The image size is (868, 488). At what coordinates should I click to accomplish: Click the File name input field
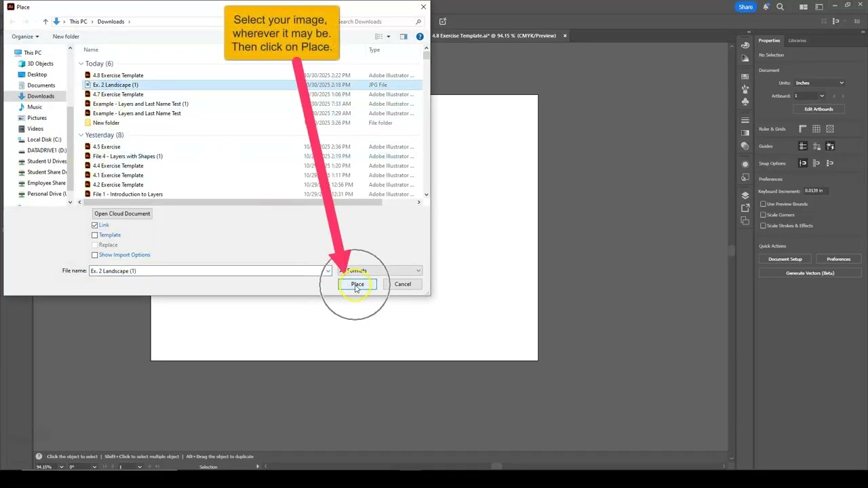(x=206, y=271)
